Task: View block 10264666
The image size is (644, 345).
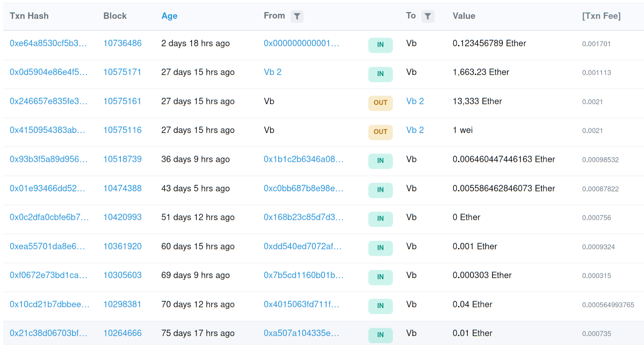Action: coord(122,333)
